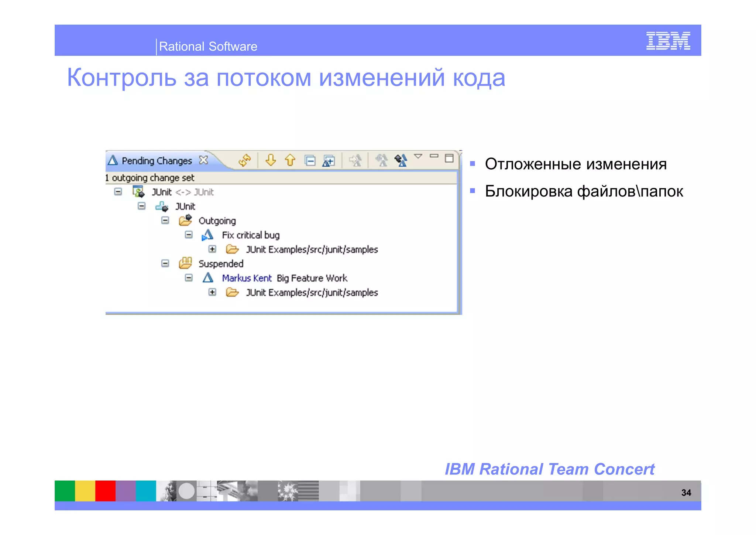Select the 'Big Feature Work' change set text

tap(312, 278)
